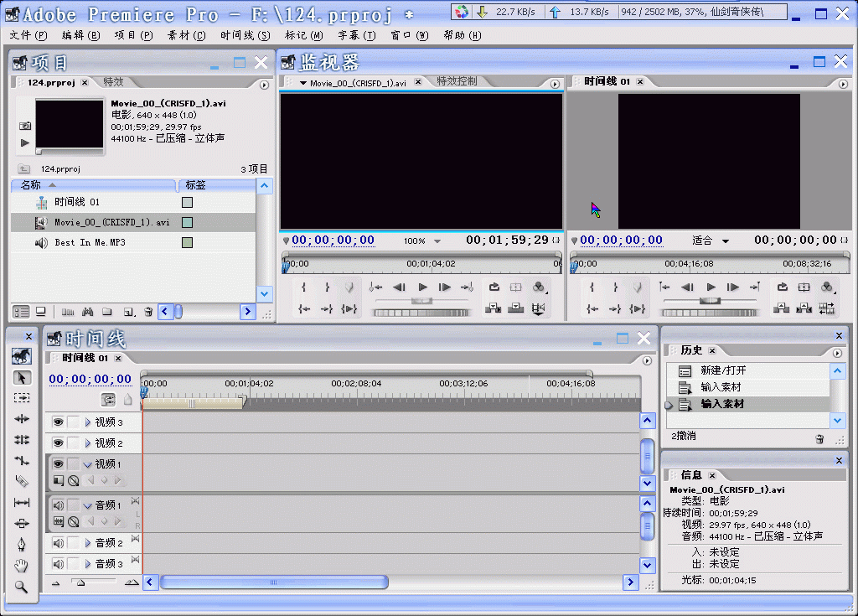Mute speaker toggle of 音频 3 track
The width and height of the screenshot is (858, 616).
[x=58, y=563]
